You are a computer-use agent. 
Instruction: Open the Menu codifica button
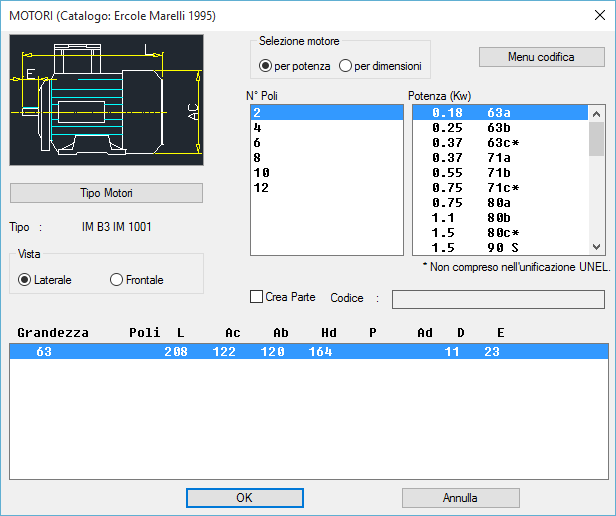click(x=541, y=57)
